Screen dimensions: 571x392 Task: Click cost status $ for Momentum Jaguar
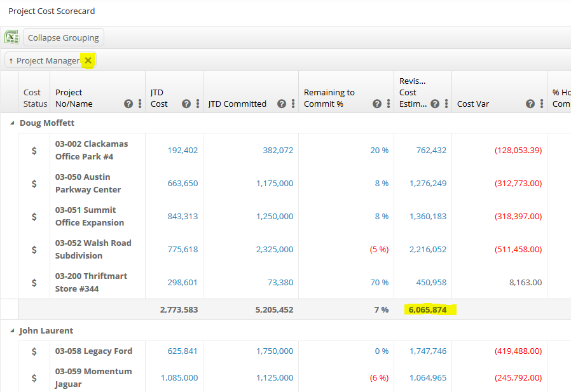point(34,378)
